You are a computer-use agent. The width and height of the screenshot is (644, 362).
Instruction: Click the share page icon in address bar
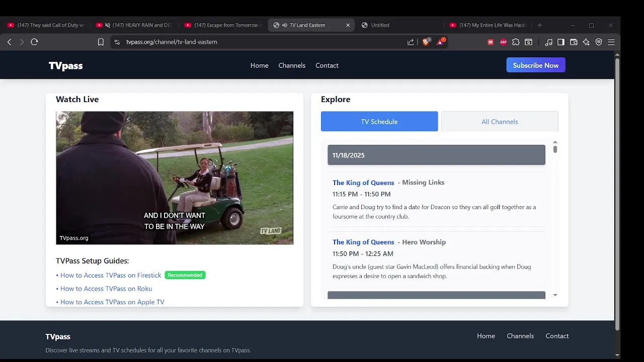coord(411,42)
